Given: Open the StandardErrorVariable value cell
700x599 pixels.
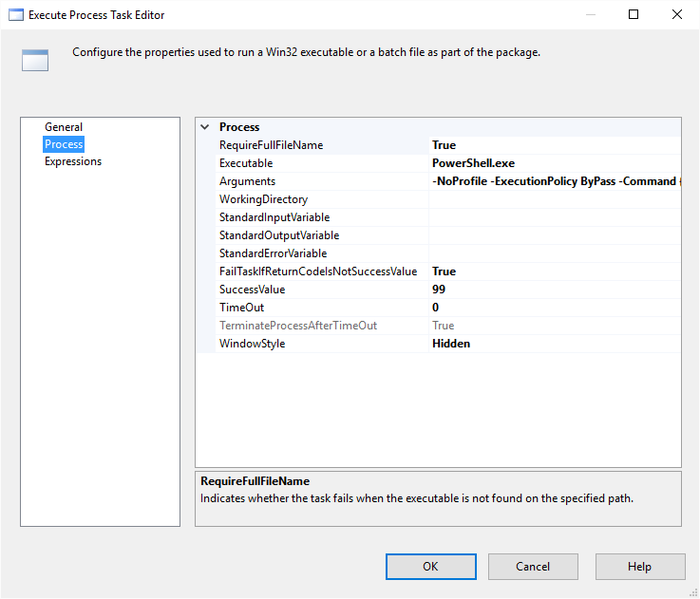Looking at the screenshot, I should 555,253.
